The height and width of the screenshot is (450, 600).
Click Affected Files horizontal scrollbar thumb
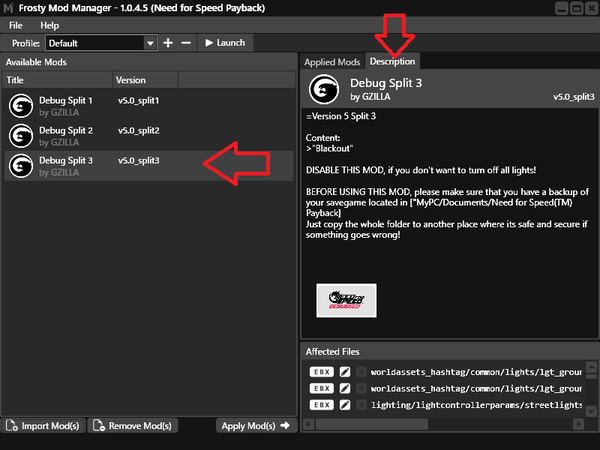tap(372, 424)
